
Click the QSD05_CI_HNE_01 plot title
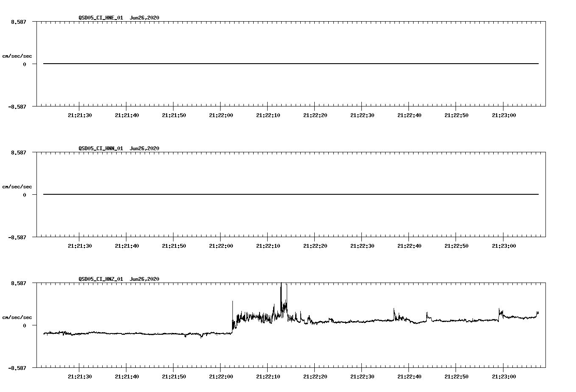[x=119, y=18]
